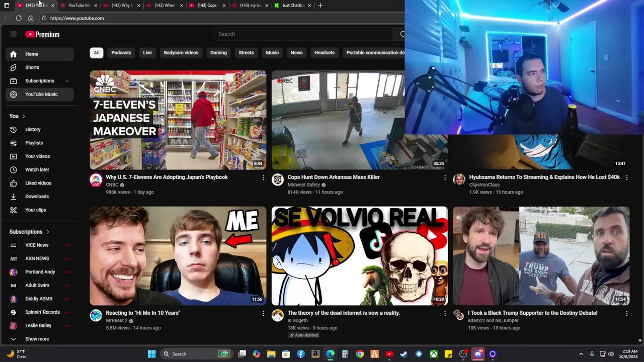
Task: Open title 'Cops Hunt Down Arkansas Mass Killer'
Action: (x=334, y=177)
